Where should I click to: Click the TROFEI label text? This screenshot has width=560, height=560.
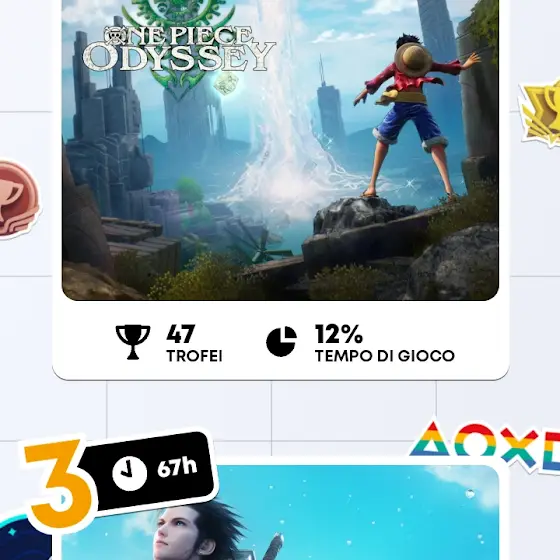194,356
